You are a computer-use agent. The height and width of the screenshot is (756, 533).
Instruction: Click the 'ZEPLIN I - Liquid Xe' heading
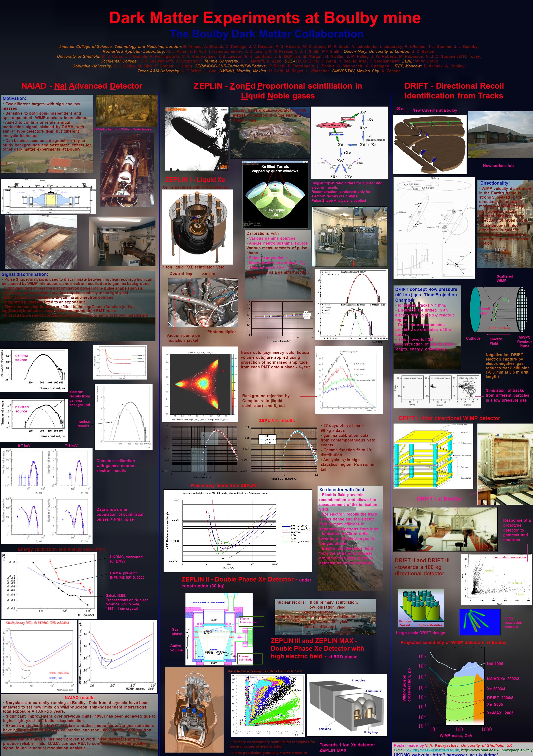pyautogui.click(x=195, y=179)
